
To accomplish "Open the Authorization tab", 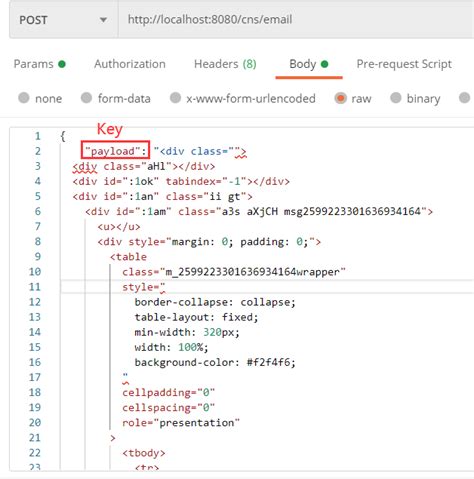I will pos(130,64).
